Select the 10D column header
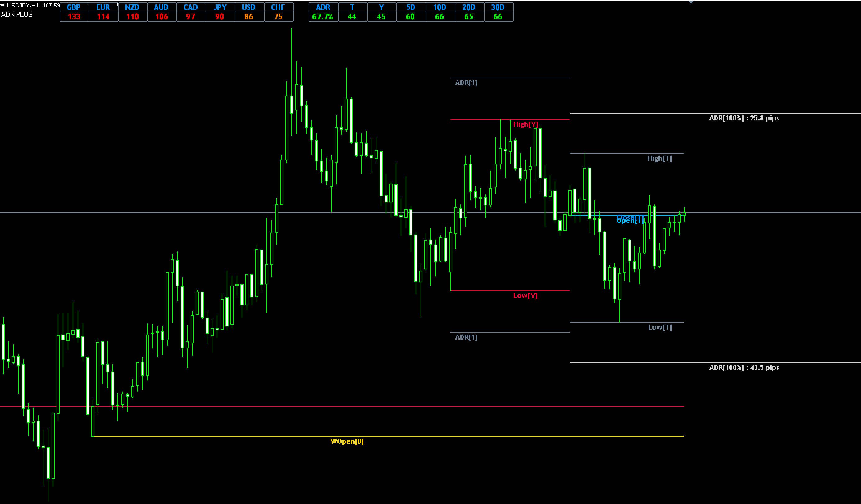The image size is (861, 504). [440, 7]
